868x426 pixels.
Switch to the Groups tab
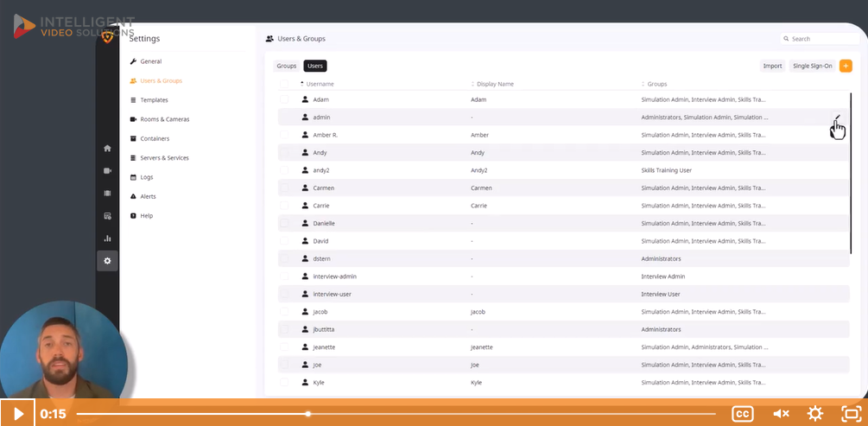(x=287, y=66)
